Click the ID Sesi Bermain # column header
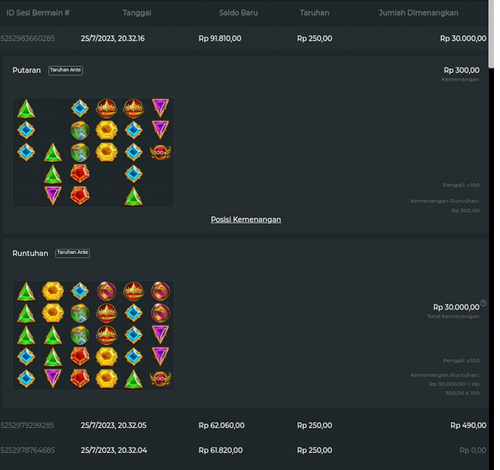This screenshot has width=500, height=470. (x=38, y=13)
